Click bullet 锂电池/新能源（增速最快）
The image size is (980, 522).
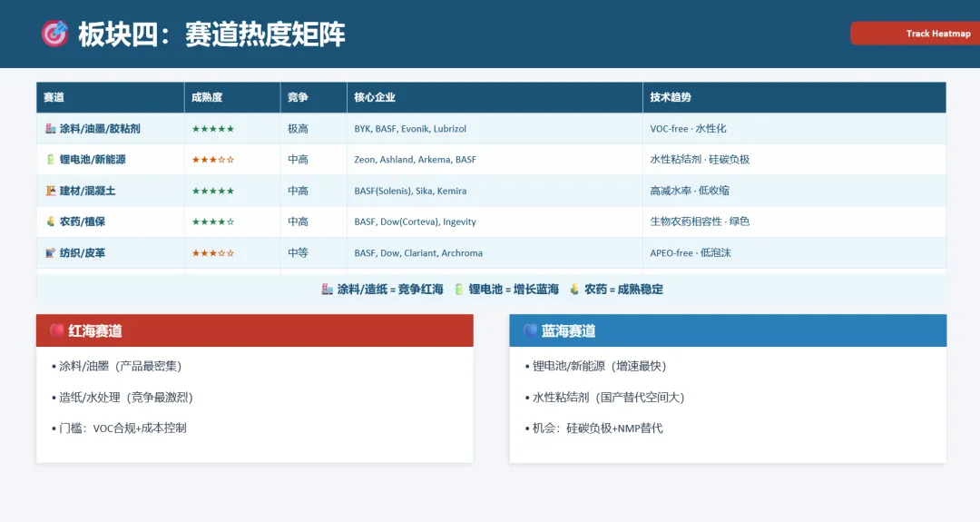595,366
